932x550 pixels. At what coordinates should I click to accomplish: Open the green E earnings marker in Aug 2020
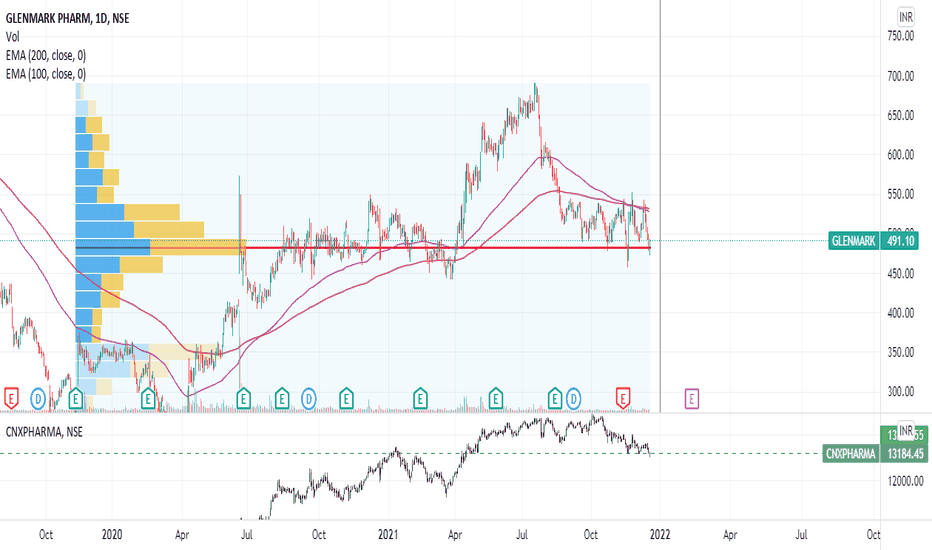coord(282,398)
